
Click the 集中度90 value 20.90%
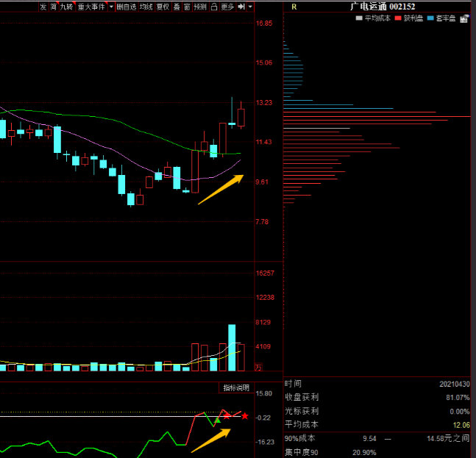click(x=364, y=453)
